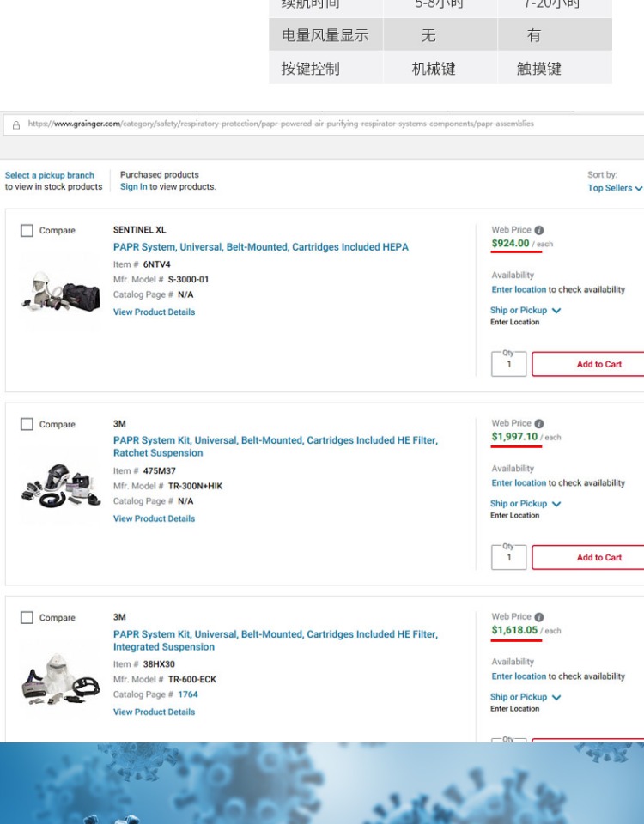Add the SENTINEL XL PAPR system to cart
This screenshot has height=824, width=644.
[589, 364]
